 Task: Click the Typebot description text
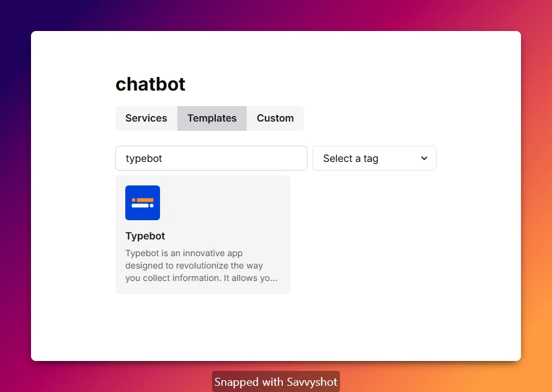[202, 265]
